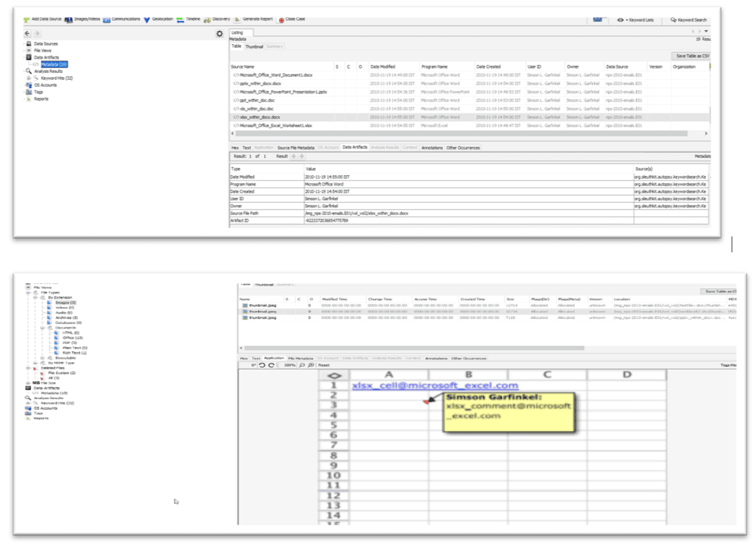Rotate image clockwise in viewer
This screenshot has width=756, height=546.
click(x=271, y=365)
